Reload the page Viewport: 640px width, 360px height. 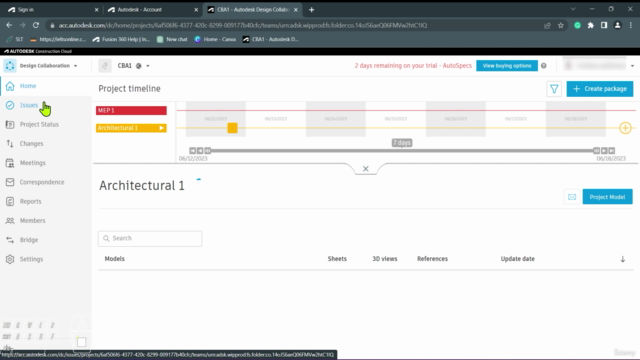(36, 25)
